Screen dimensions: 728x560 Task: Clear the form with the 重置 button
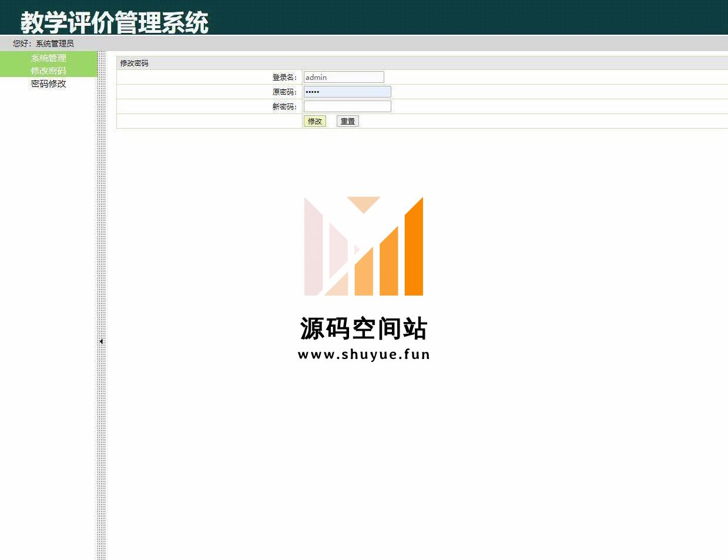pos(348,121)
